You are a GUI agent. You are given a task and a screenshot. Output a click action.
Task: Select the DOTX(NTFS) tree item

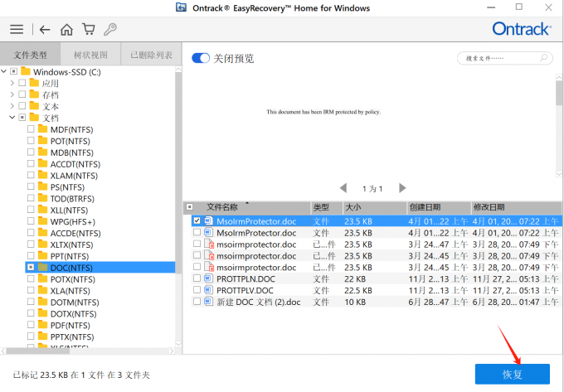pyautogui.click(x=73, y=314)
